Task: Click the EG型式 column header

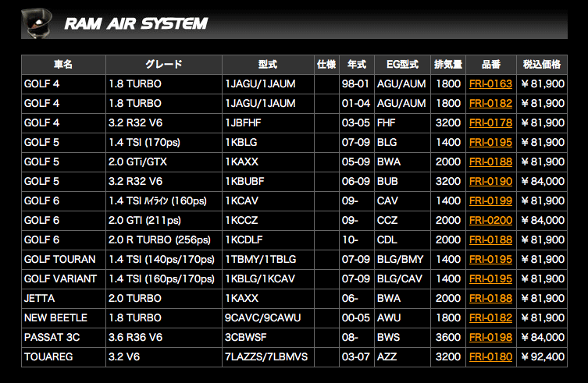Action: (402, 65)
